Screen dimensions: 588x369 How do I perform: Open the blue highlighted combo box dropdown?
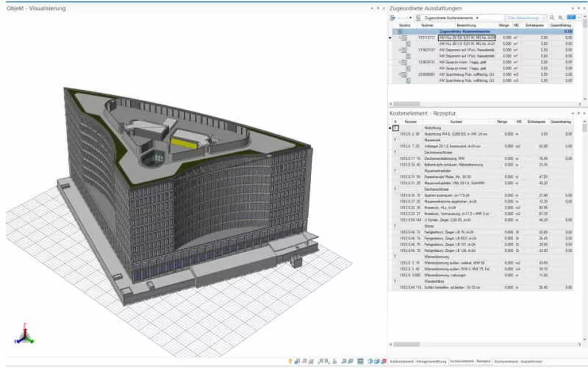(579, 17)
